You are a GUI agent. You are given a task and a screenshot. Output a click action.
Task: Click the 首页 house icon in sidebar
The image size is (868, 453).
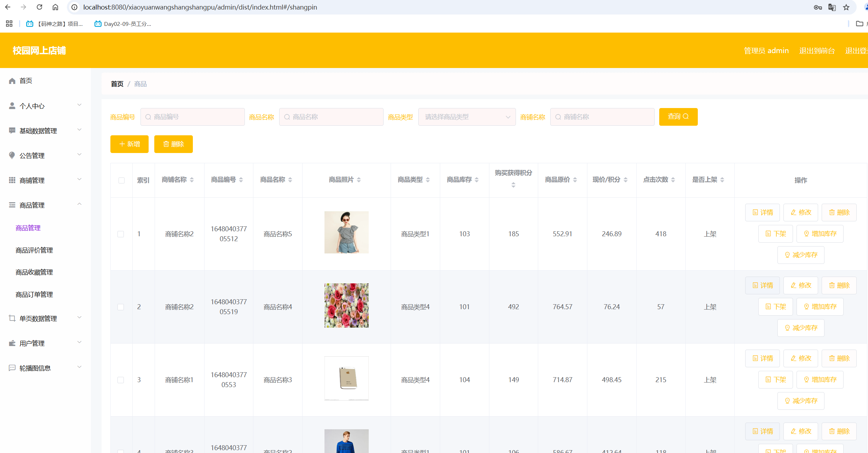click(12, 81)
